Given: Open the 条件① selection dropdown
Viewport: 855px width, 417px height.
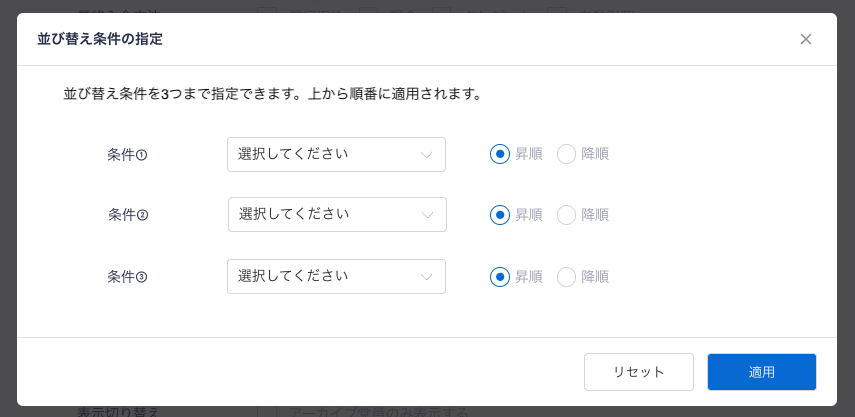Looking at the screenshot, I should (336, 154).
